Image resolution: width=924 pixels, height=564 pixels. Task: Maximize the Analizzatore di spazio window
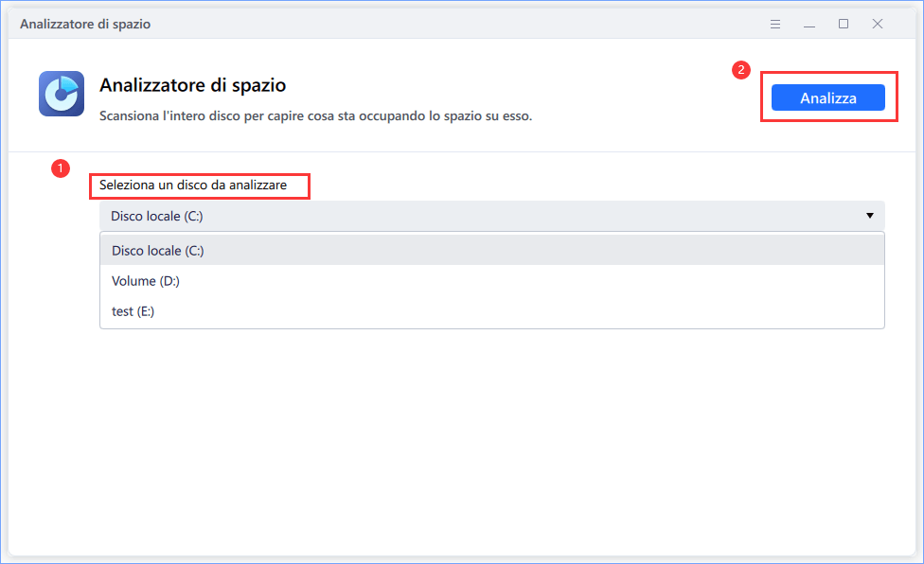(844, 25)
